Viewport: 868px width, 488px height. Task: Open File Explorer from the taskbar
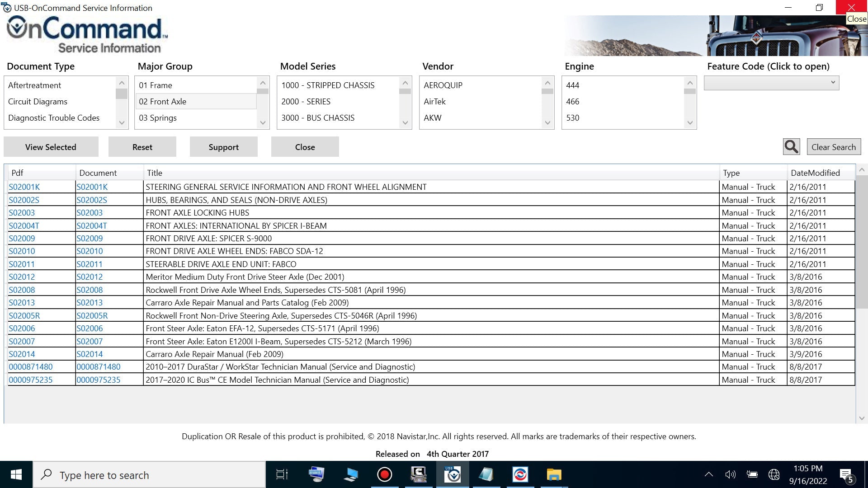coord(554,474)
